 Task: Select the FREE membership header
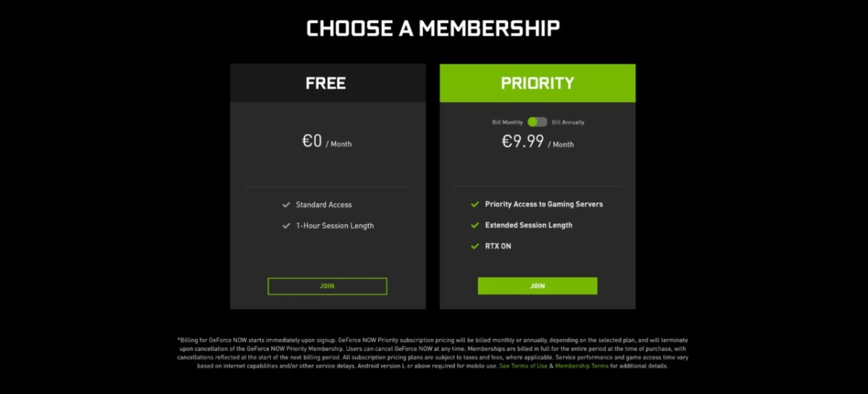point(327,83)
